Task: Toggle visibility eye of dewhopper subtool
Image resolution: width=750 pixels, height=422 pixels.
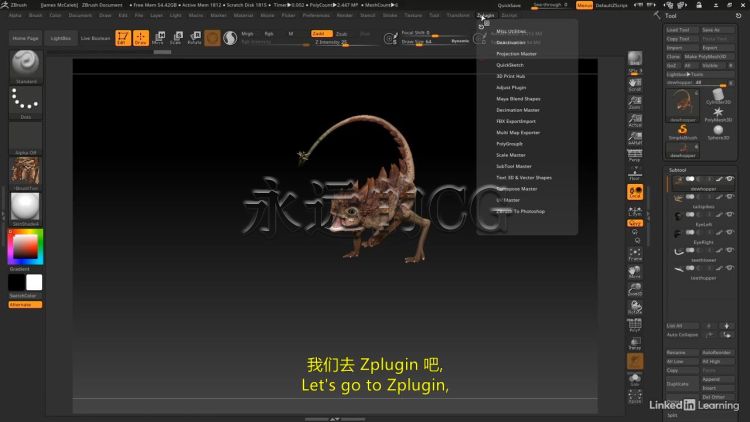Action: coord(729,179)
